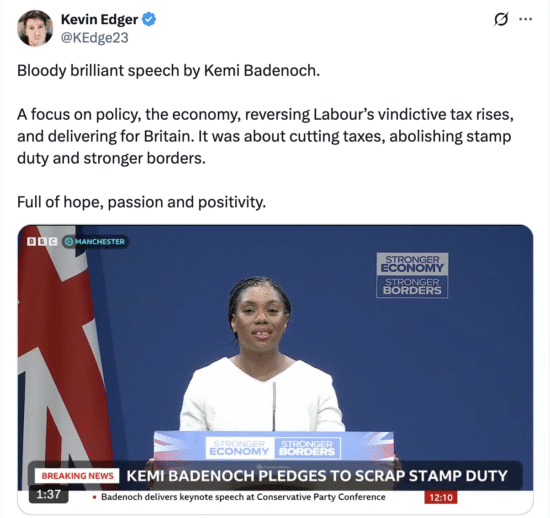
Task: Open the @KEdge23 handle link
Action: pos(95,38)
